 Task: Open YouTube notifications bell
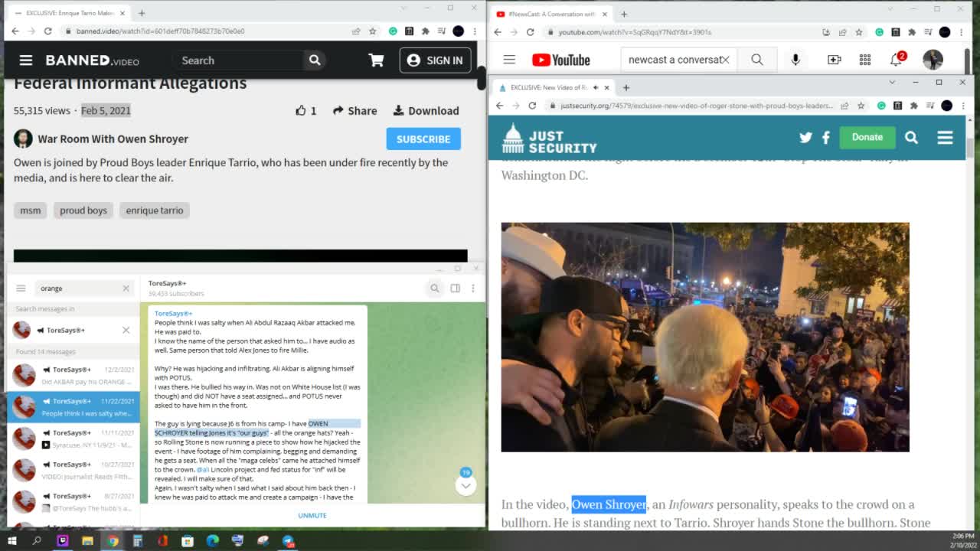point(897,60)
